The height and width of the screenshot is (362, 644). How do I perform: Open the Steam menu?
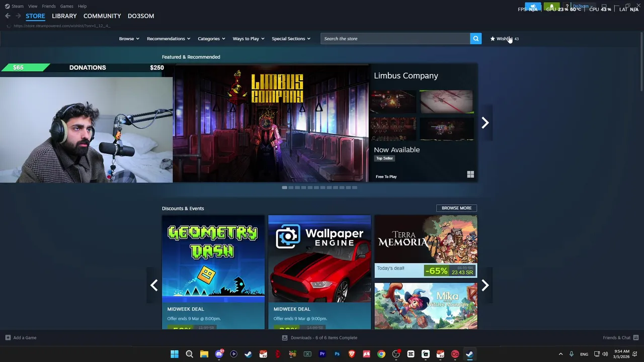point(18,6)
